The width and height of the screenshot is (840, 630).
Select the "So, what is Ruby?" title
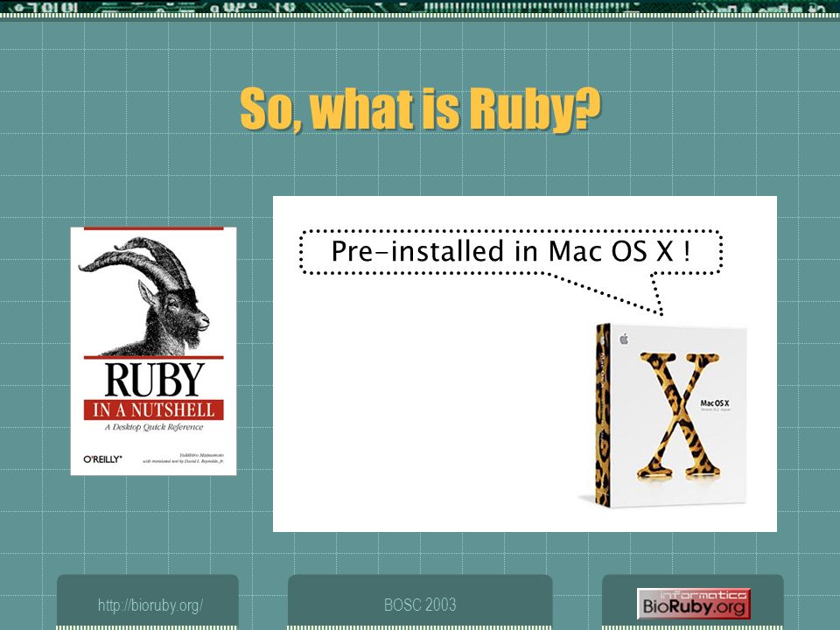(421, 109)
